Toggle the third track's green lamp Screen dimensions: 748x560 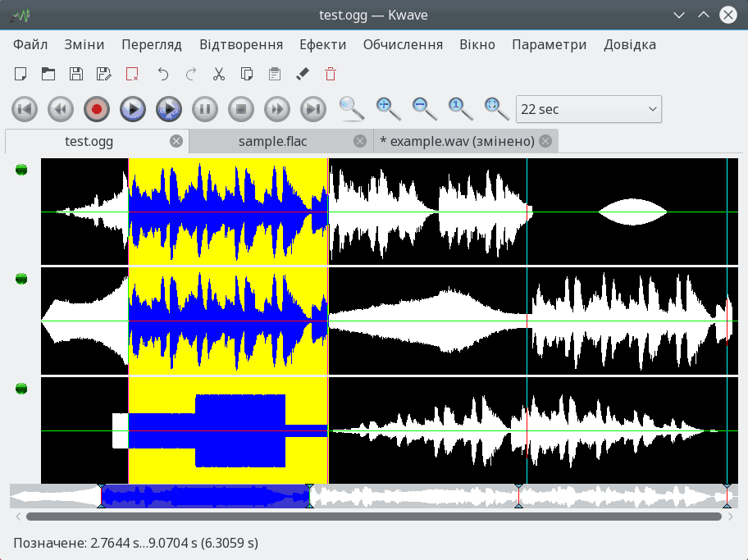tap(21, 389)
